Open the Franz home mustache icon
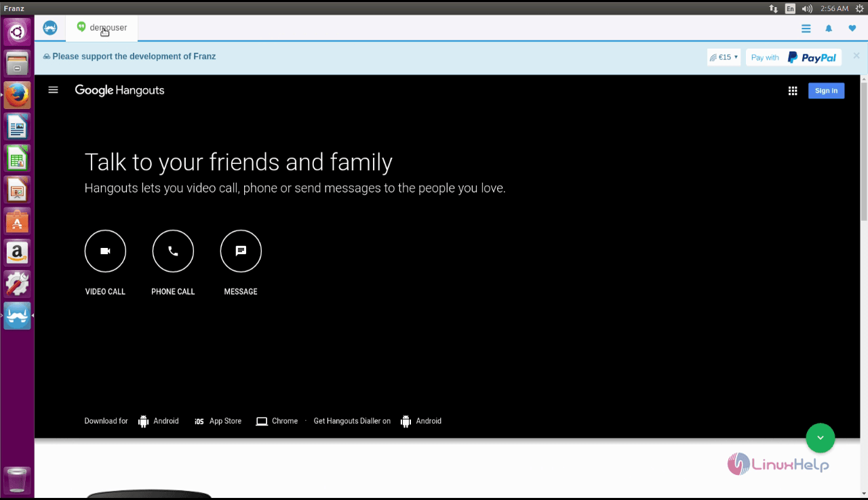This screenshot has width=868, height=500. point(50,28)
